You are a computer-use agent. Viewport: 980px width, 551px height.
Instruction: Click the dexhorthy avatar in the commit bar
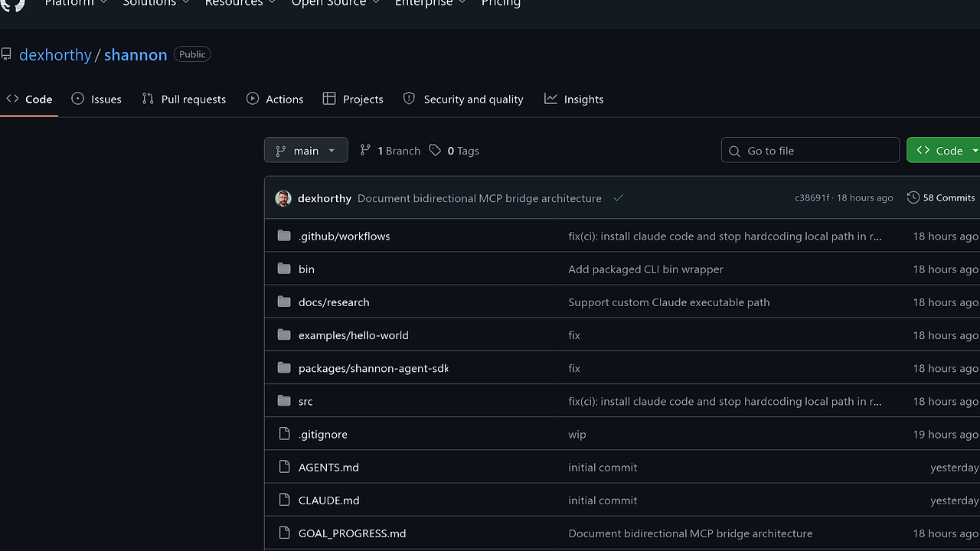tap(283, 198)
